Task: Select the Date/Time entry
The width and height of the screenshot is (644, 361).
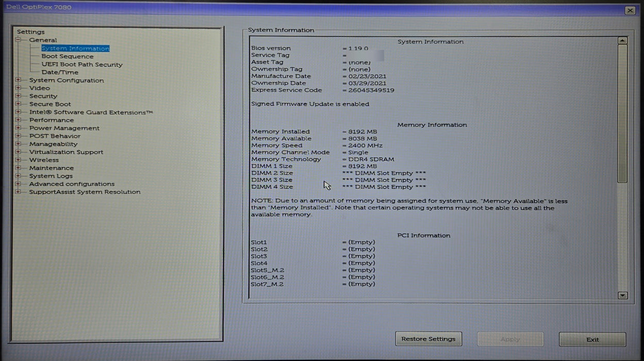Action: (x=60, y=72)
